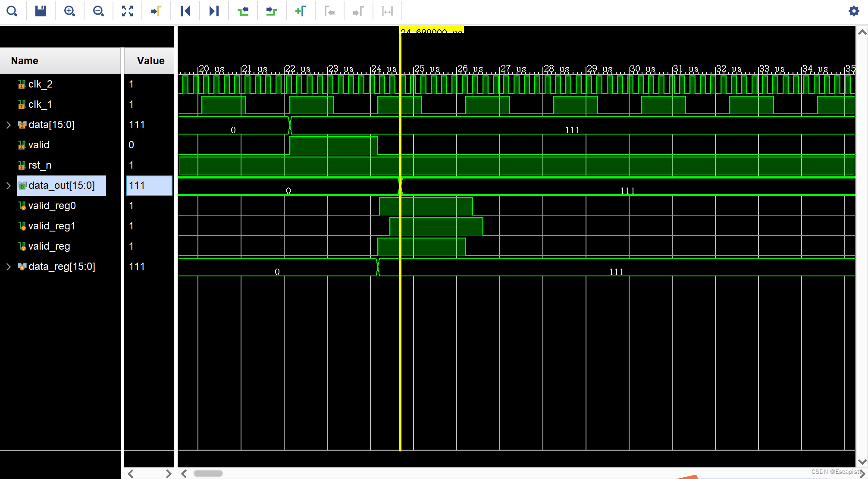
Task: Click the Previous Marker icon
Action: [x=329, y=11]
